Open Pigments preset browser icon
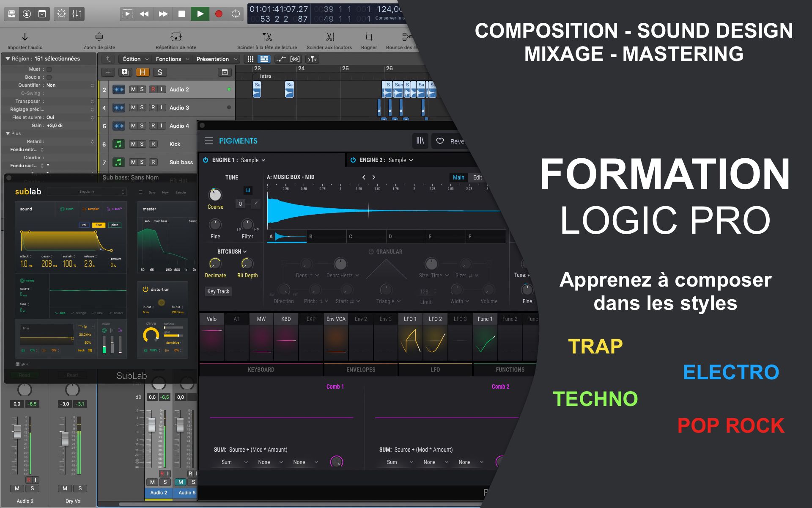Screen dimensions: 812x508 pyautogui.click(x=420, y=141)
